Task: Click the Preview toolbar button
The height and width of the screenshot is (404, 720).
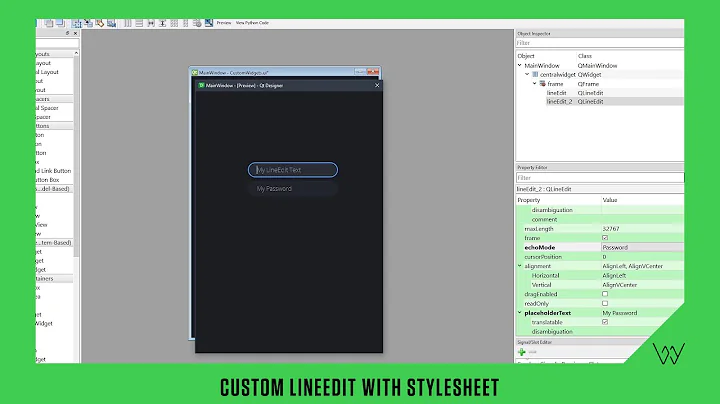Action: [x=224, y=23]
